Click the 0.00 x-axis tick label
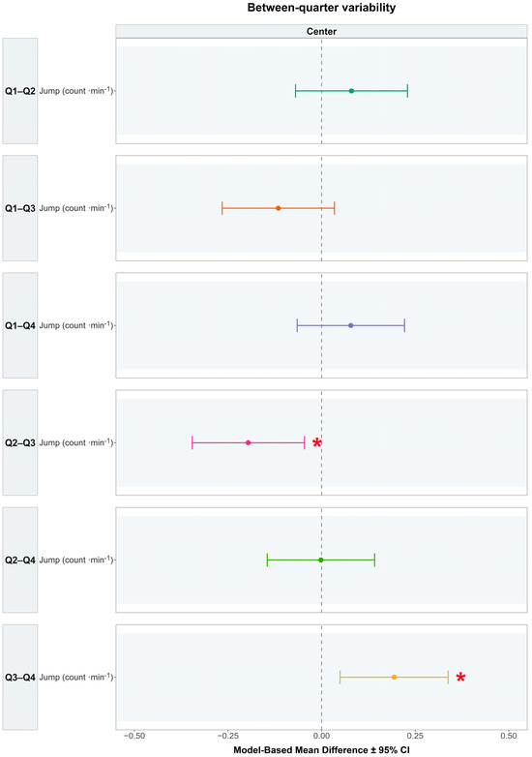 tap(322, 737)
